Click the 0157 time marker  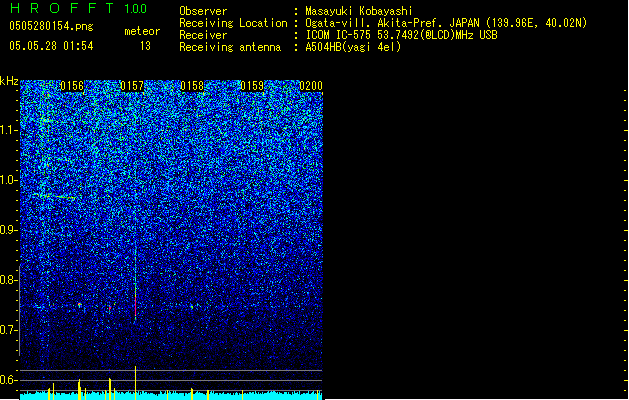132,86
